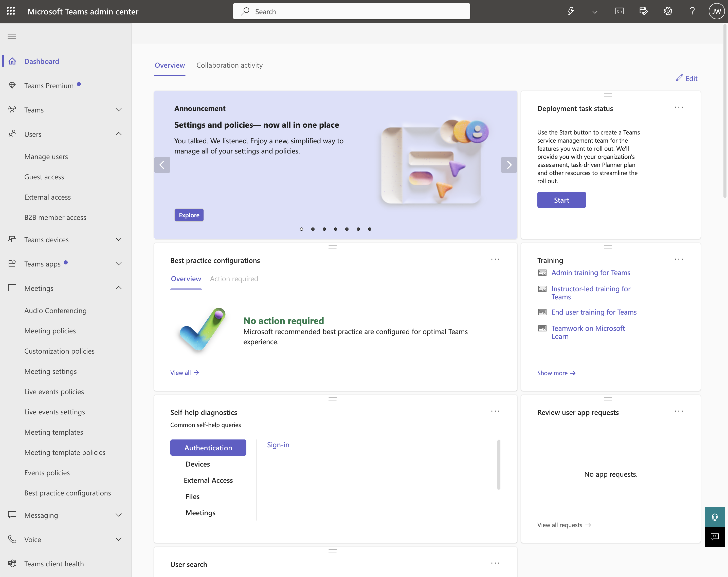This screenshot has height=577, width=728.
Task: Click the Teams client health icon
Action: click(12, 564)
